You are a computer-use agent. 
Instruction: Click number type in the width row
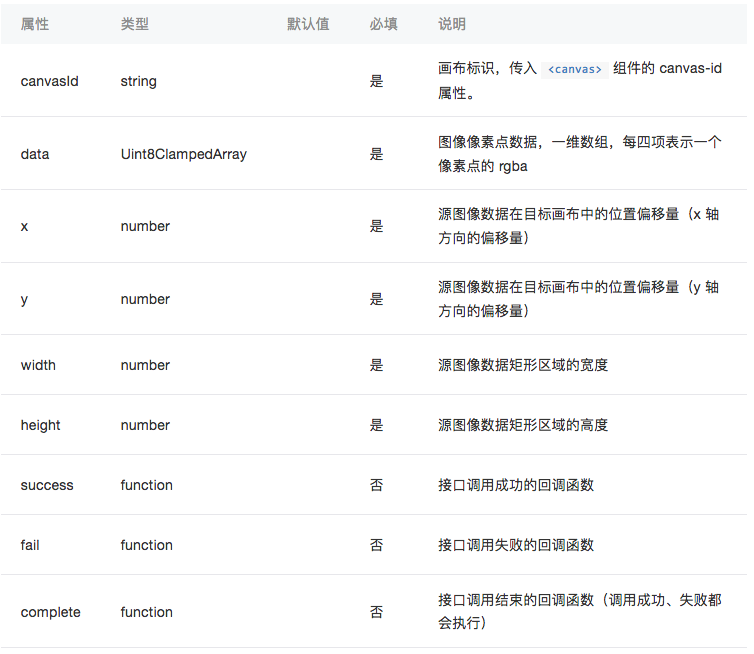[x=145, y=365]
